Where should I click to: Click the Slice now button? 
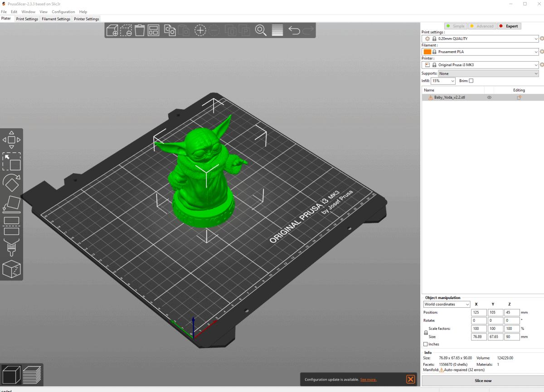tap(483, 381)
